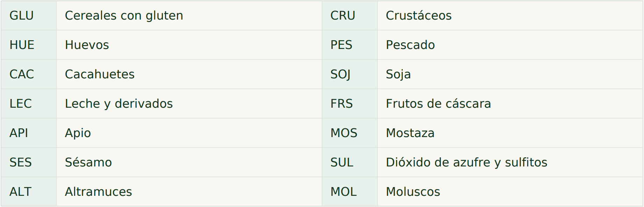Image resolution: width=644 pixels, height=207 pixels.
Task: Click the Cacahuetes table cell
Action: (189, 74)
